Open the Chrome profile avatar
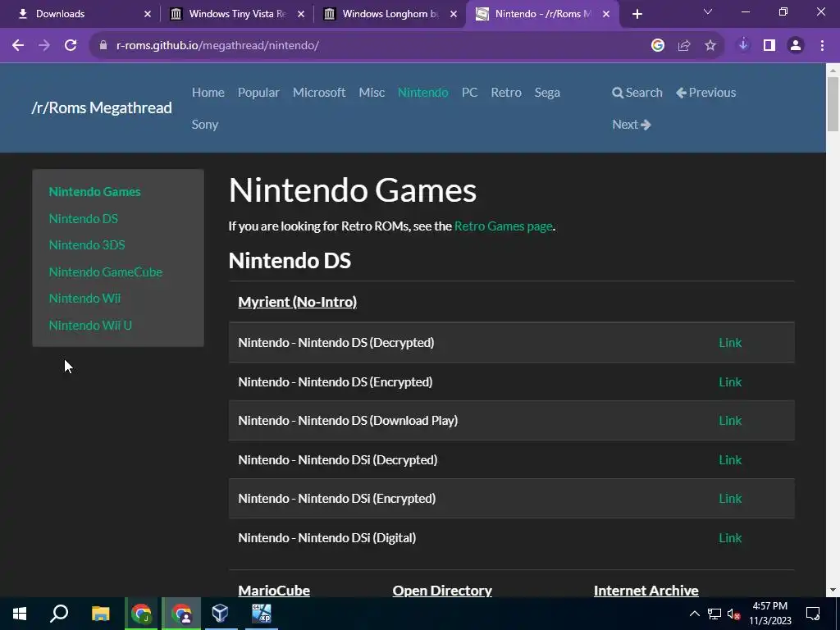Viewport: 840px width, 630px height. coord(796,46)
